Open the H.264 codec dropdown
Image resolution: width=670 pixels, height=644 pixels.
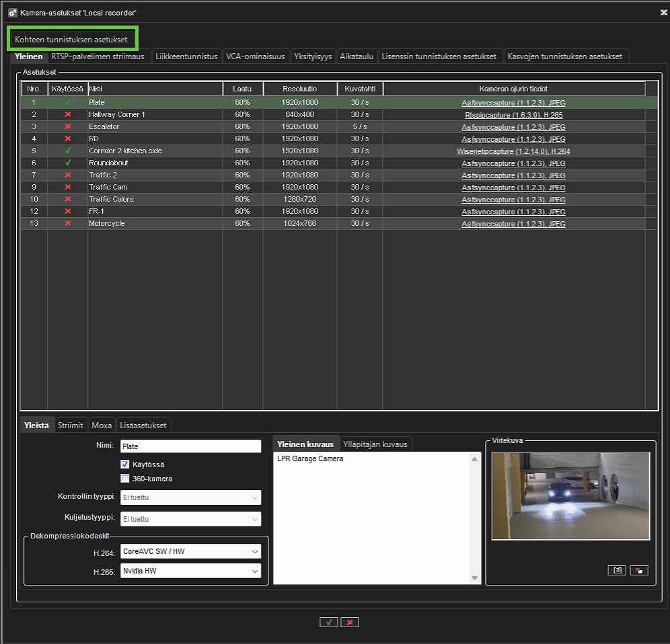[190, 552]
